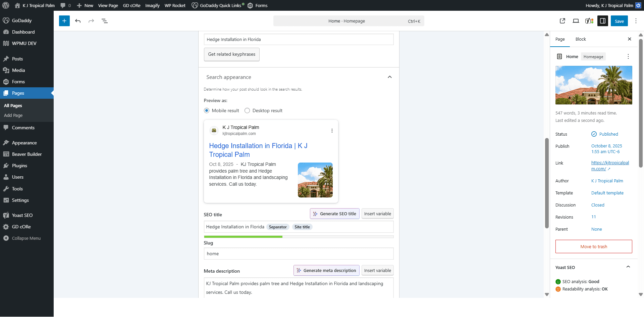Switch to the Block tab
This screenshot has width=644, height=317.
(580, 39)
